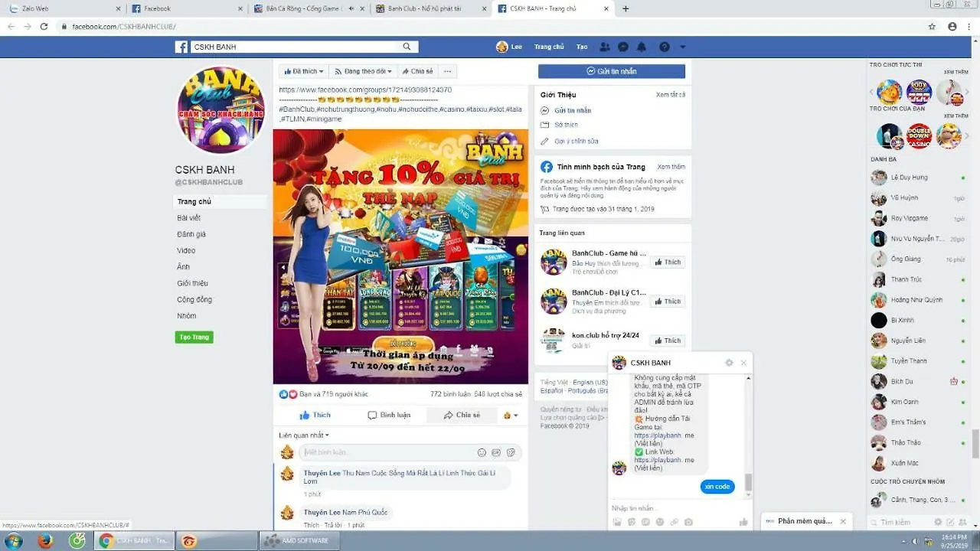This screenshot has width=980, height=551.
Task: Open 'Đánh giá' in page sidebar
Action: coord(191,234)
